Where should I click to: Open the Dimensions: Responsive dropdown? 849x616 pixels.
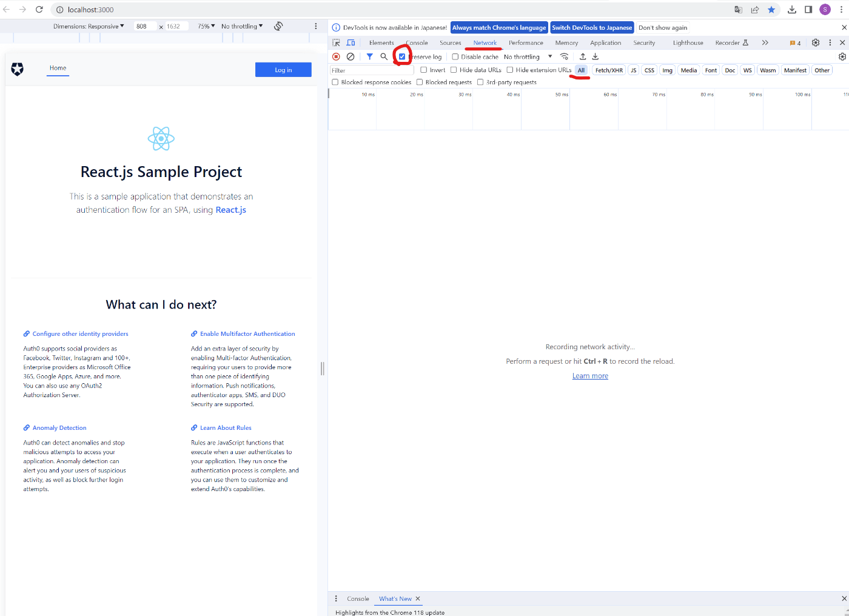89,26
